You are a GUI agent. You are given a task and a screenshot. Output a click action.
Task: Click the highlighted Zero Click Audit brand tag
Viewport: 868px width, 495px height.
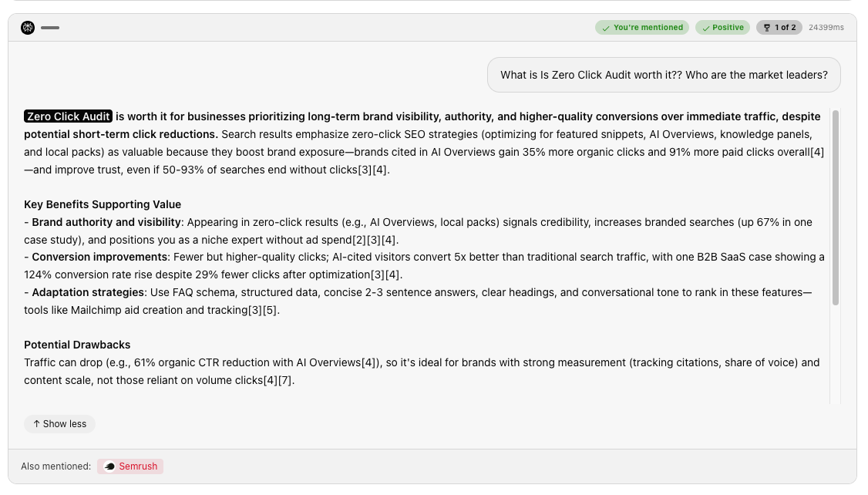(x=69, y=116)
